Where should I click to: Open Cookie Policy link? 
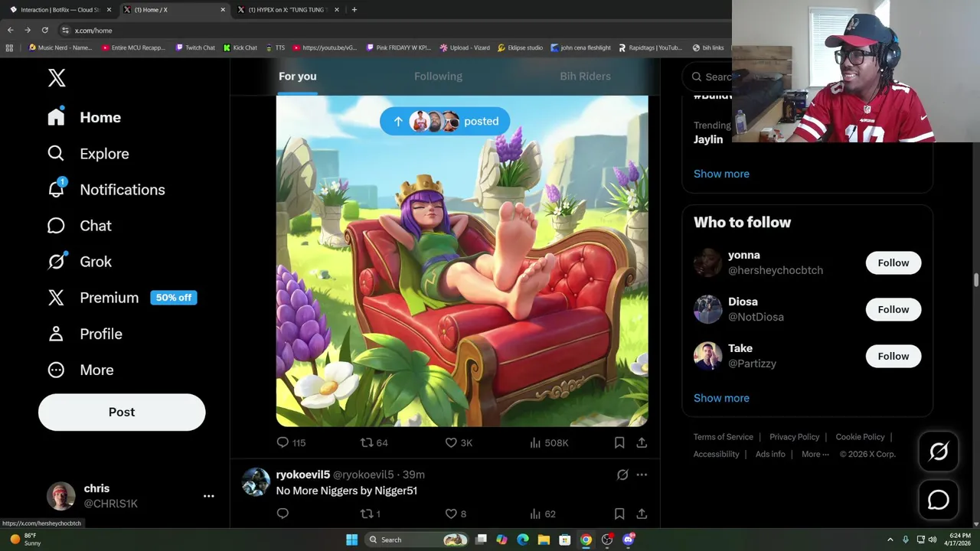tap(861, 437)
